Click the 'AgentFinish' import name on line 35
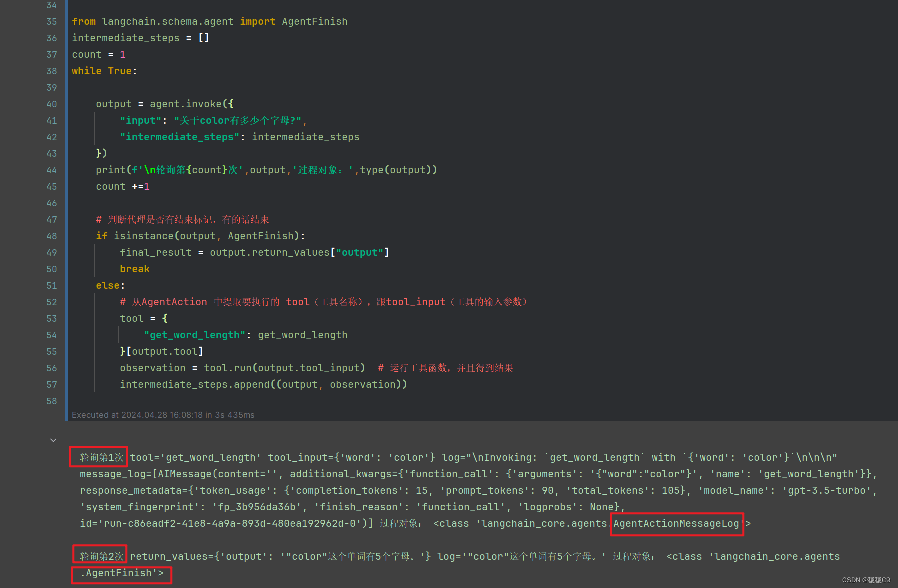 pos(315,22)
